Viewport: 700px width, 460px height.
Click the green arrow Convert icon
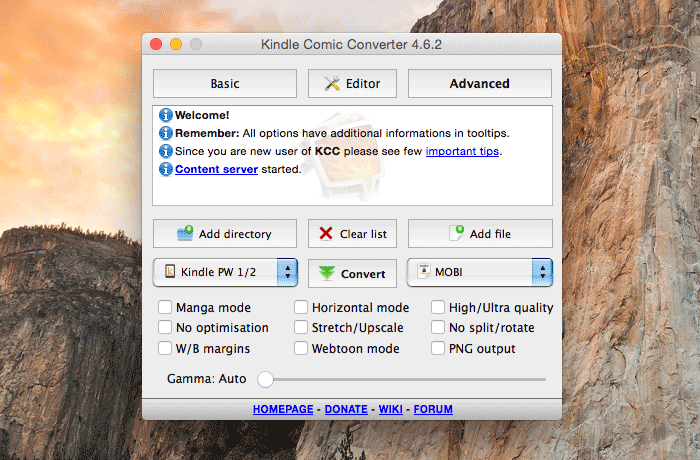tap(327, 273)
